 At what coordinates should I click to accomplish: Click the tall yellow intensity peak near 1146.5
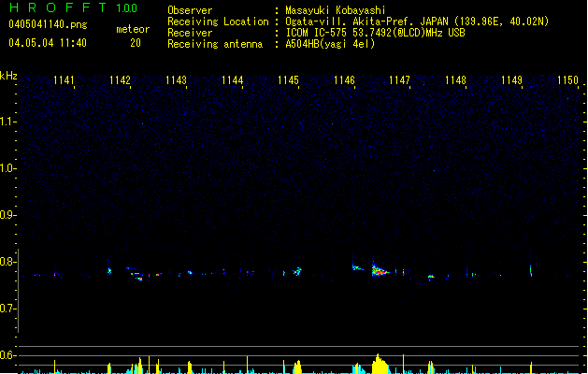click(380, 364)
